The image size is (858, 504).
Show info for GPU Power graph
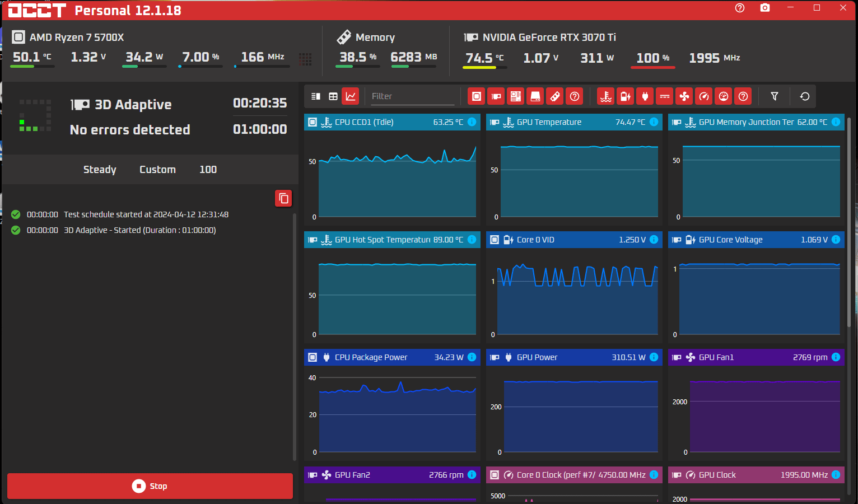point(654,357)
